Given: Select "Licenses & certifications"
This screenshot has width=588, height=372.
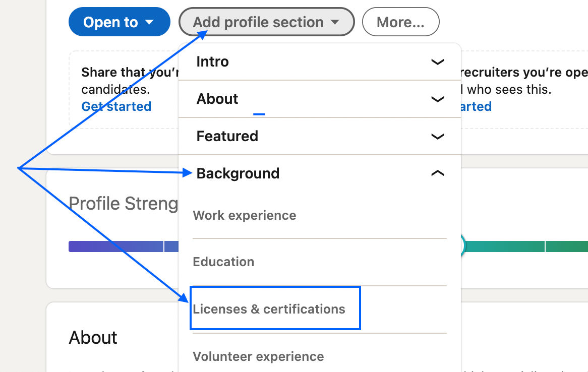Looking at the screenshot, I should pos(269,309).
